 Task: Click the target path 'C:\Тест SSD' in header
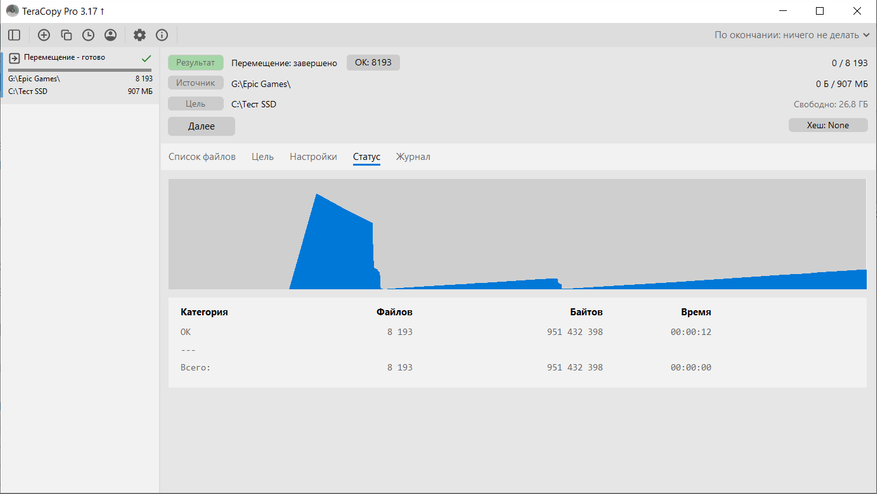(x=253, y=104)
